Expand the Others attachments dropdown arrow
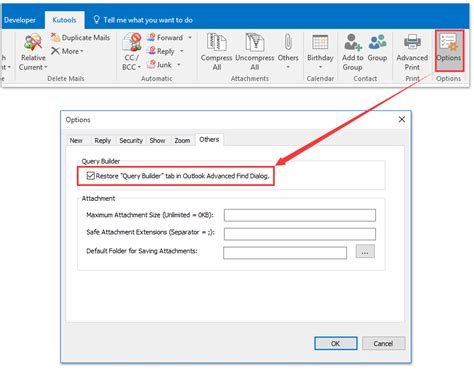Viewport: 474px width, 369px height. pos(288,67)
